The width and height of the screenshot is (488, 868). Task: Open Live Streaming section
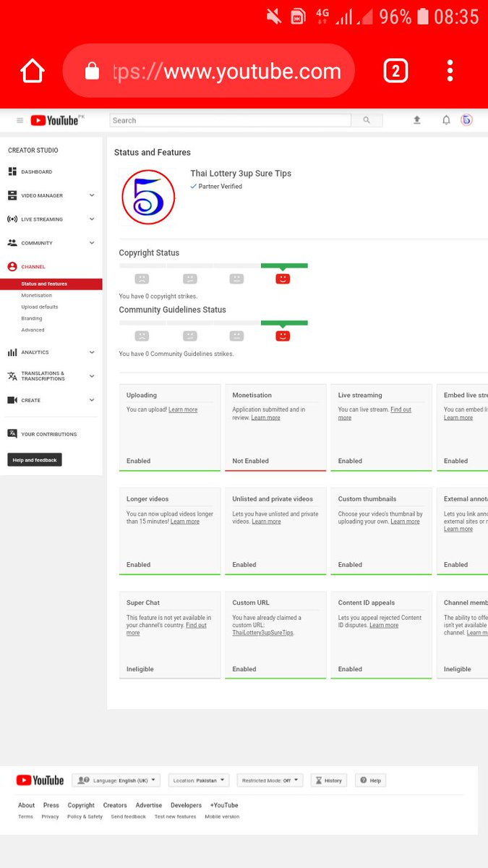coord(41,219)
